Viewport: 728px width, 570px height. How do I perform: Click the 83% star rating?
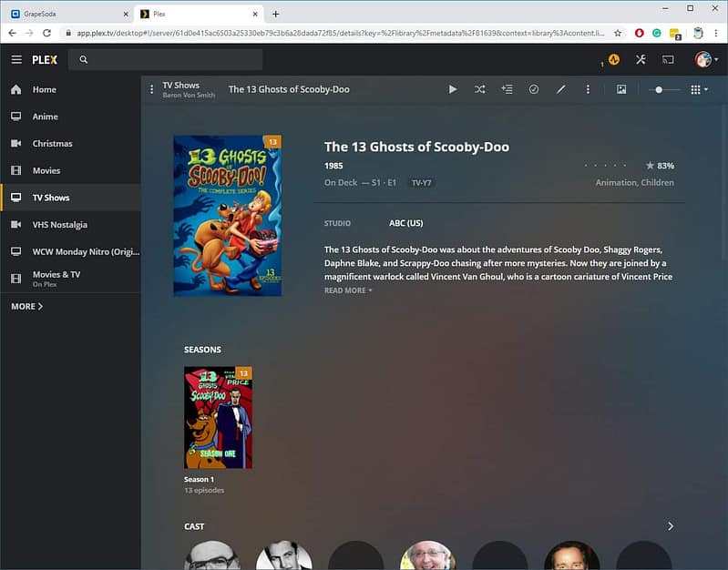pos(661,166)
